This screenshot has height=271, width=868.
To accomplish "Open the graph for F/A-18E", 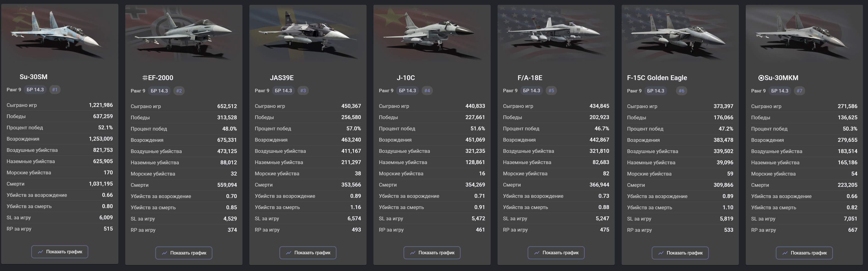I will click(x=556, y=253).
